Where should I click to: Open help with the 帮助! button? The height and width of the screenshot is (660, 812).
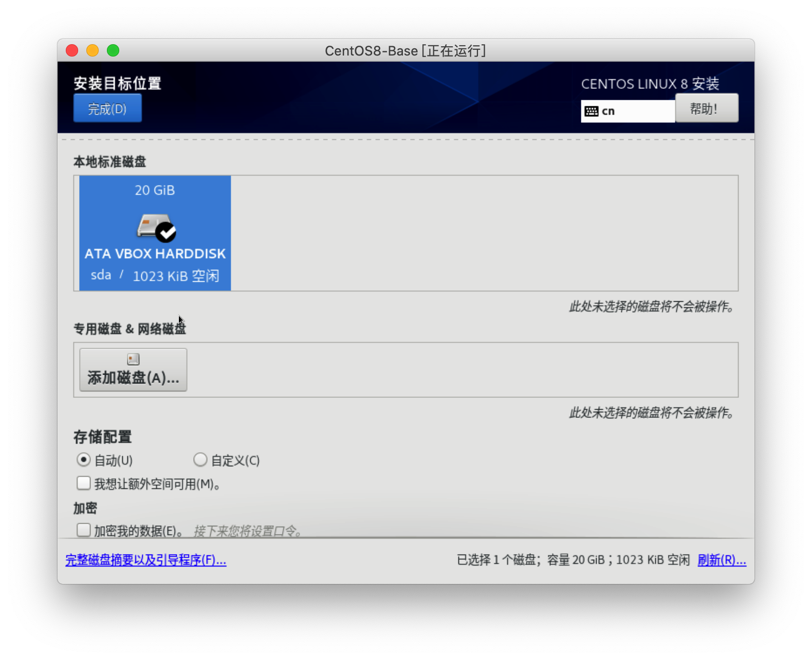click(x=707, y=108)
